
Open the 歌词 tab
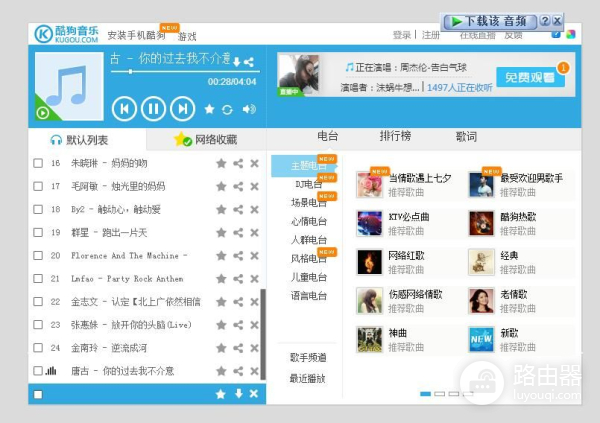[466, 136]
